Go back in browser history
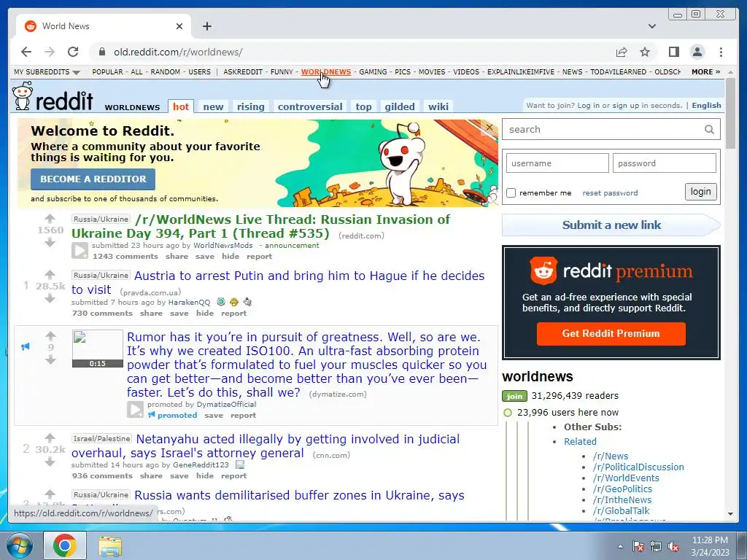The height and width of the screenshot is (560, 747). 26,52
